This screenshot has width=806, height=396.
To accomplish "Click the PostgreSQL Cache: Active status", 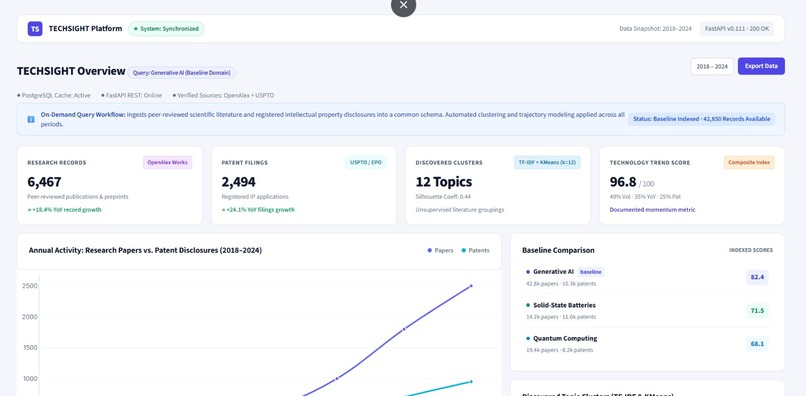I will point(53,96).
